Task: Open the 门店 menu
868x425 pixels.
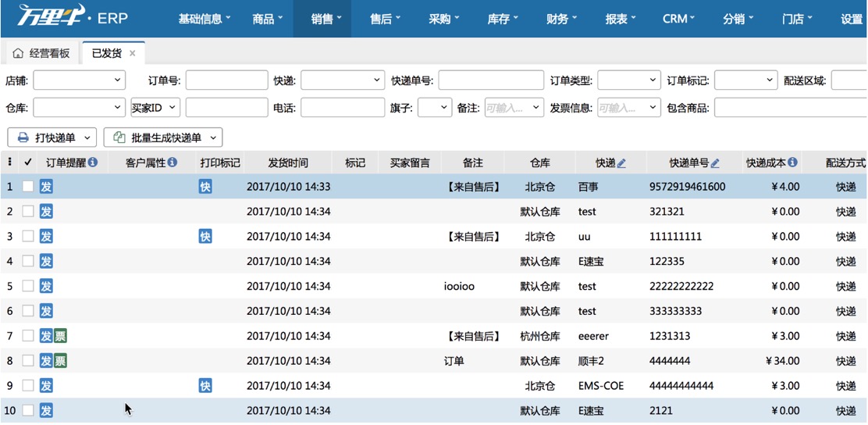Action: (797, 19)
